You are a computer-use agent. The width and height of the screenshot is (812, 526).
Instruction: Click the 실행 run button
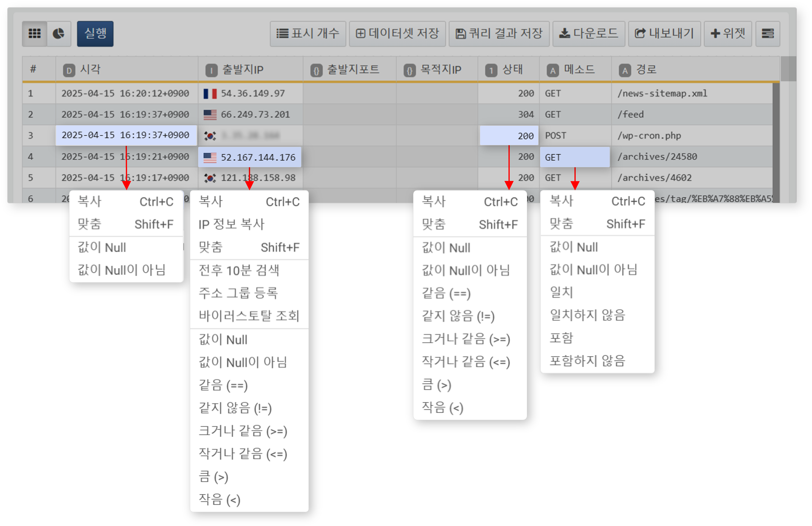click(95, 33)
